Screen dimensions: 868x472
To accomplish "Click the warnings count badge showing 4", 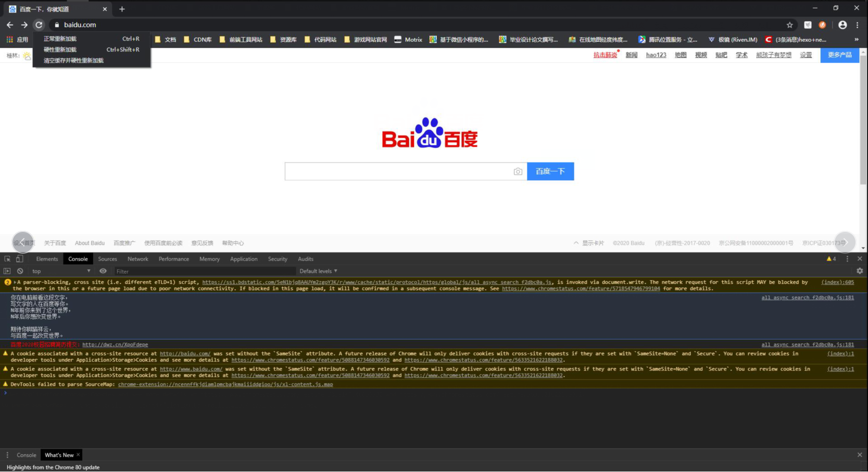I will [x=831, y=259].
